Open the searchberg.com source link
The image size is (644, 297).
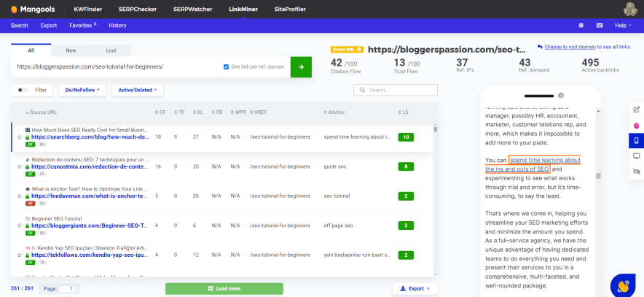90,137
